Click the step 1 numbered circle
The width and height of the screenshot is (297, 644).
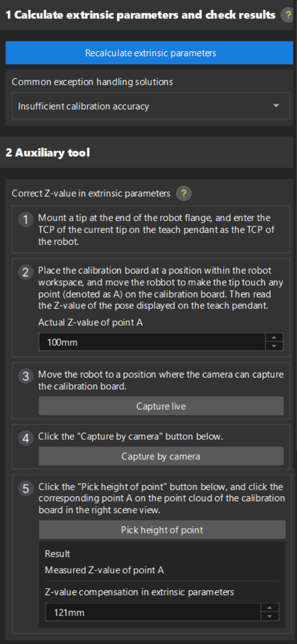pyautogui.click(x=25, y=219)
